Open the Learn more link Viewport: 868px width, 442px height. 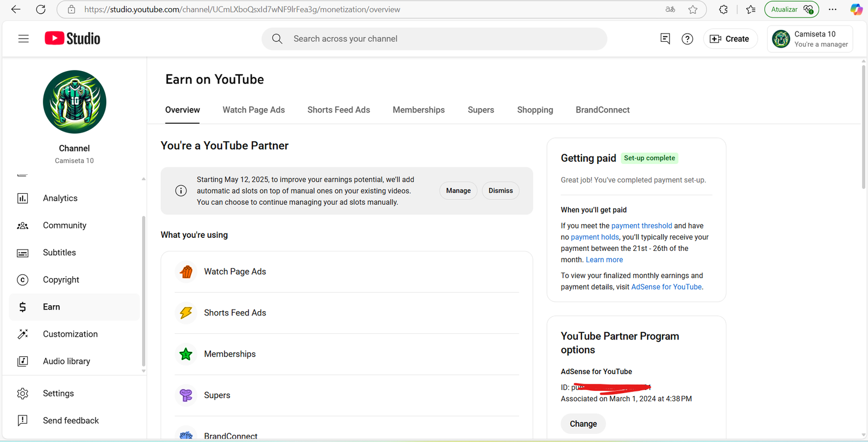tap(604, 260)
